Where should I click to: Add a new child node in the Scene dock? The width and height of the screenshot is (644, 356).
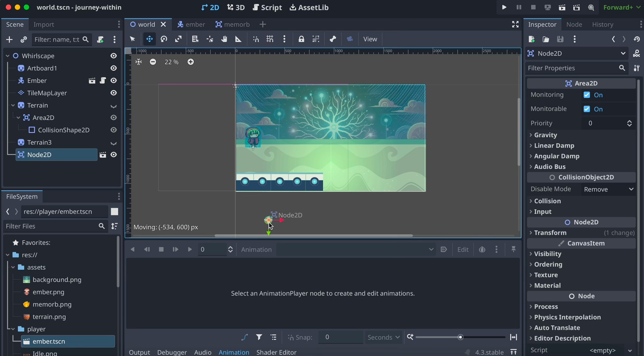(x=9, y=39)
